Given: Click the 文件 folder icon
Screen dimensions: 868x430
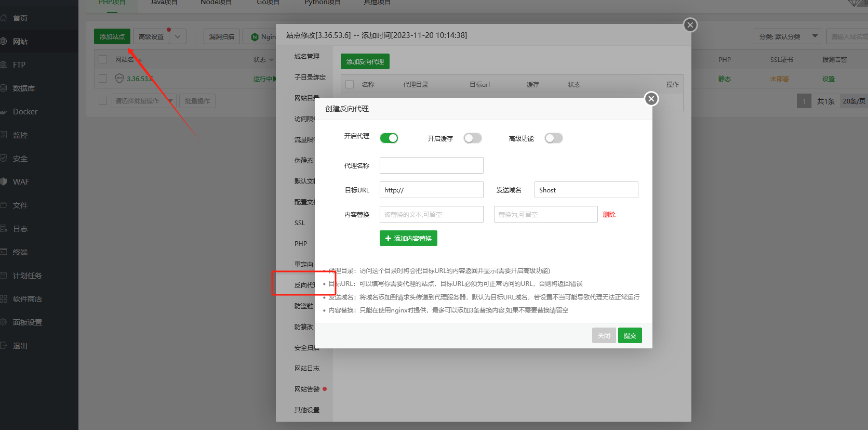Looking at the screenshot, I should click(x=3, y=205).
